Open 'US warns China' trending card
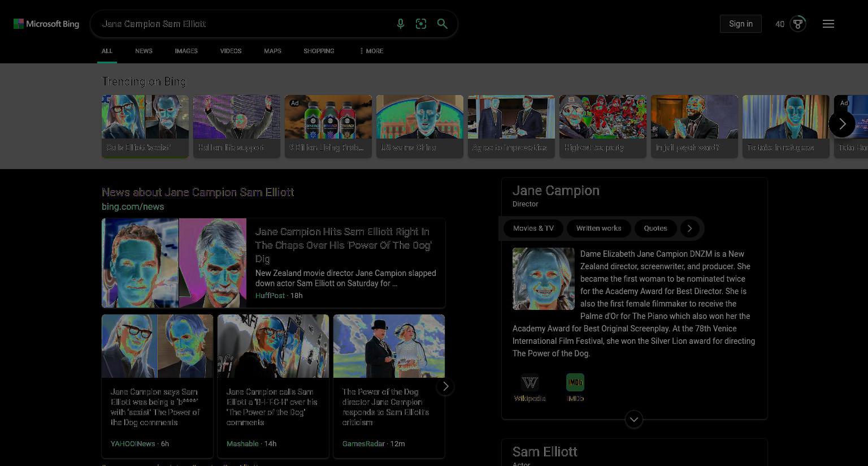This screenshot has height=466, width=868. pyautogui.click(x=420, y=126)
